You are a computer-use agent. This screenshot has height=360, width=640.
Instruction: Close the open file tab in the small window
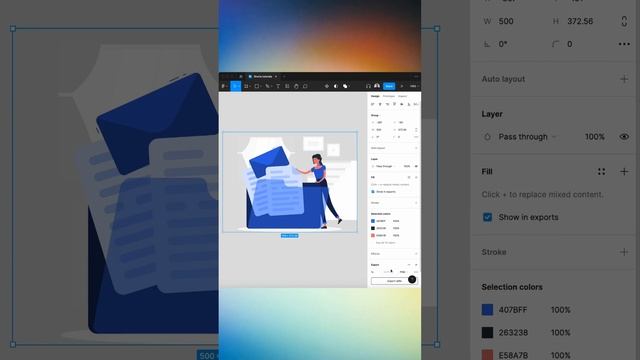tap(276, 76)
